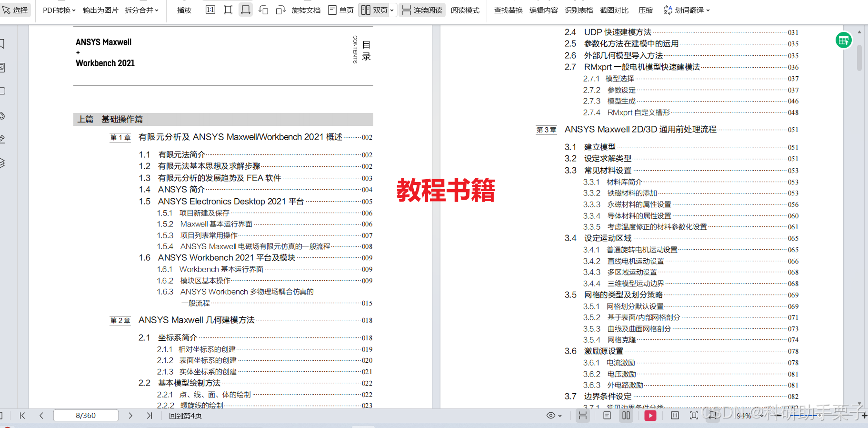Click the TOC entry '第2章 ANSYS Maxwell 几何建模方法'
868x428 pixels.
(x=241, y=320)
